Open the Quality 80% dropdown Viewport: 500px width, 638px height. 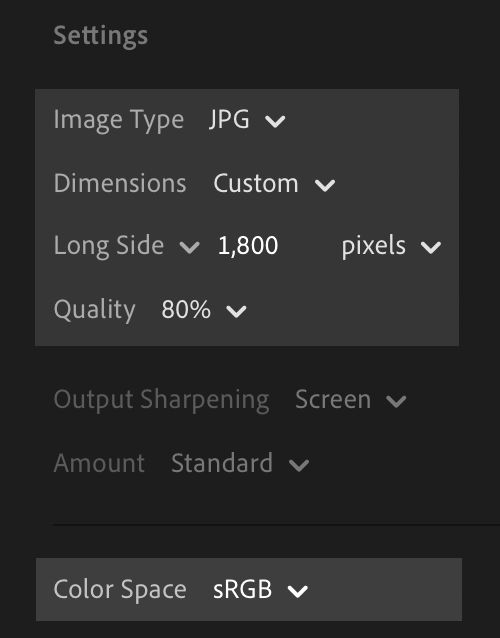pyautogui.click(x=204, y=310)
